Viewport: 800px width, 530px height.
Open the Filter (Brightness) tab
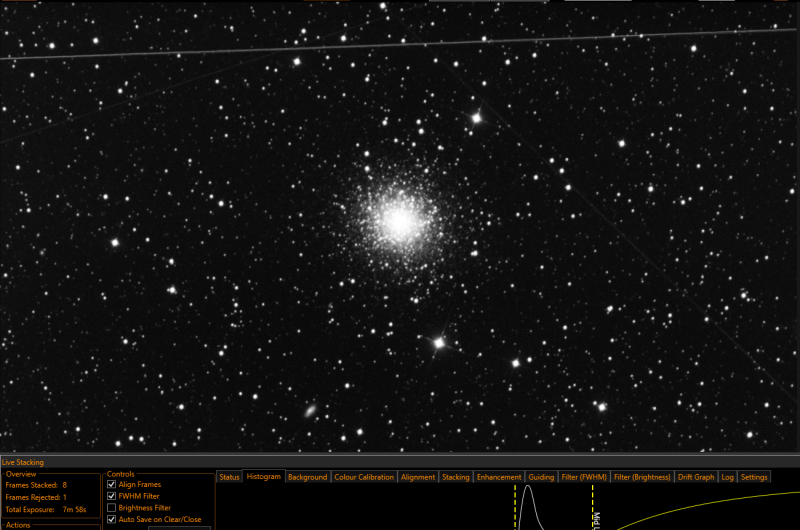[642, 477]
